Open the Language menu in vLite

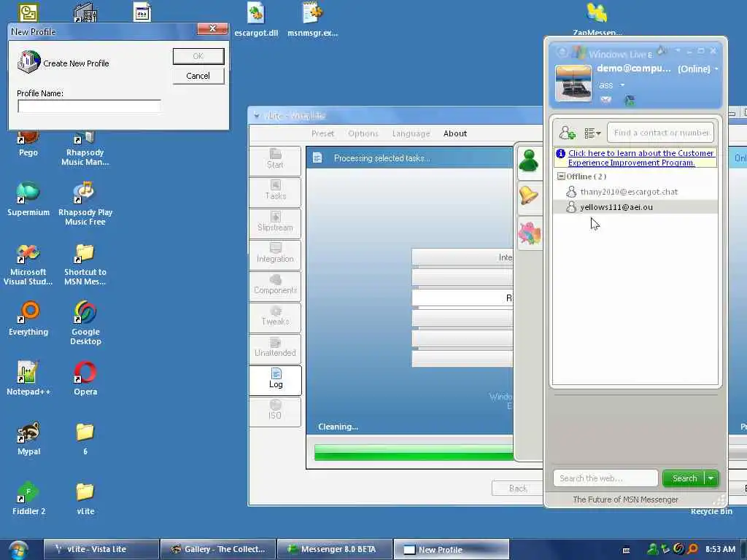[x=411, y=134]
